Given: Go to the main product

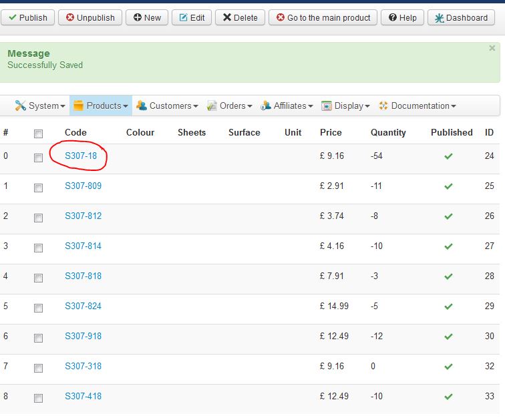Looking at the screenshot, I should (323, 17).
